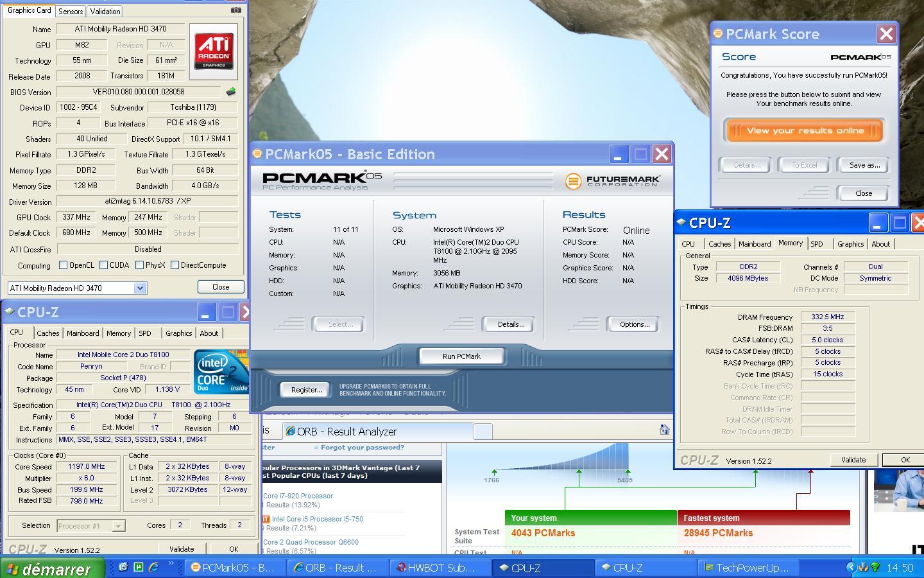Image resolution: width=924 pixels, height=578 pixels.
Task: Enable the CUDA checkbox
Action: pos(103,265)
